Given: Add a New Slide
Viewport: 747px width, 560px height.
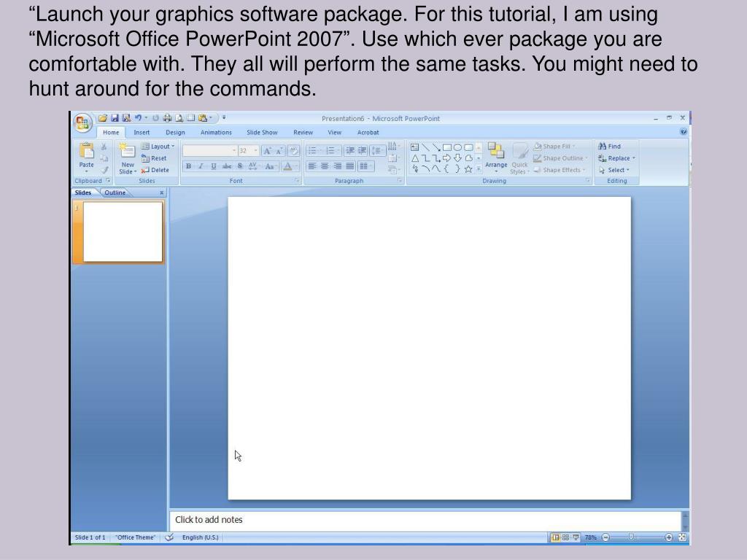Looking at the screenshot, I should 128,158.
